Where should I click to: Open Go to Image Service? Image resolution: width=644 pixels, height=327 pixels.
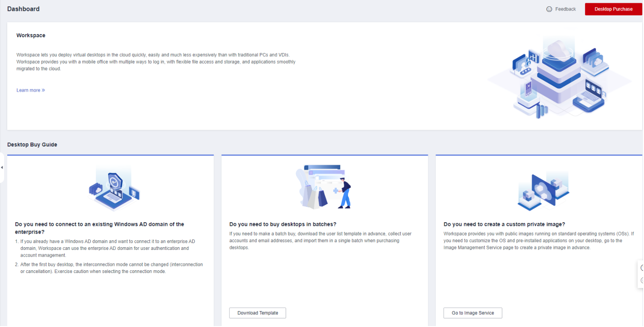point(473,313)
